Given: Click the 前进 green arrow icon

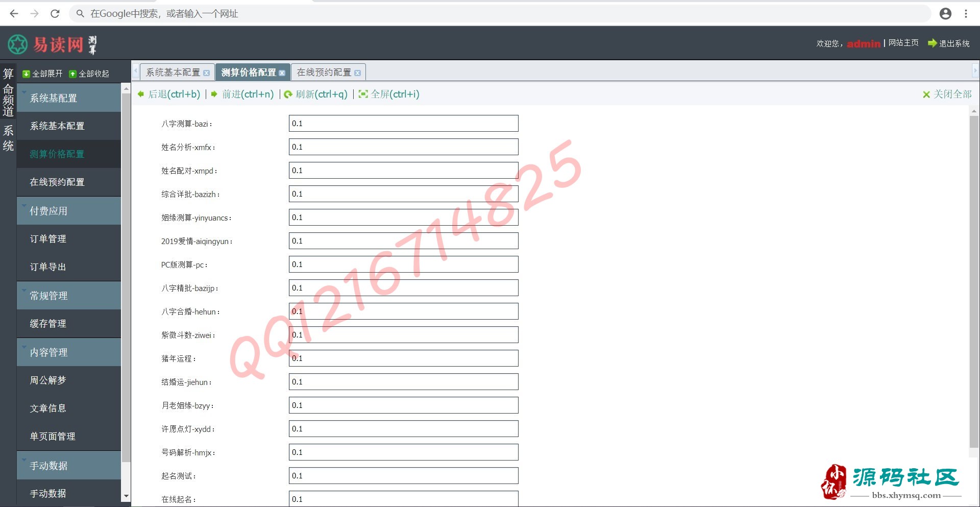Looking at the screenshot, I should click(x=214, y=94).
